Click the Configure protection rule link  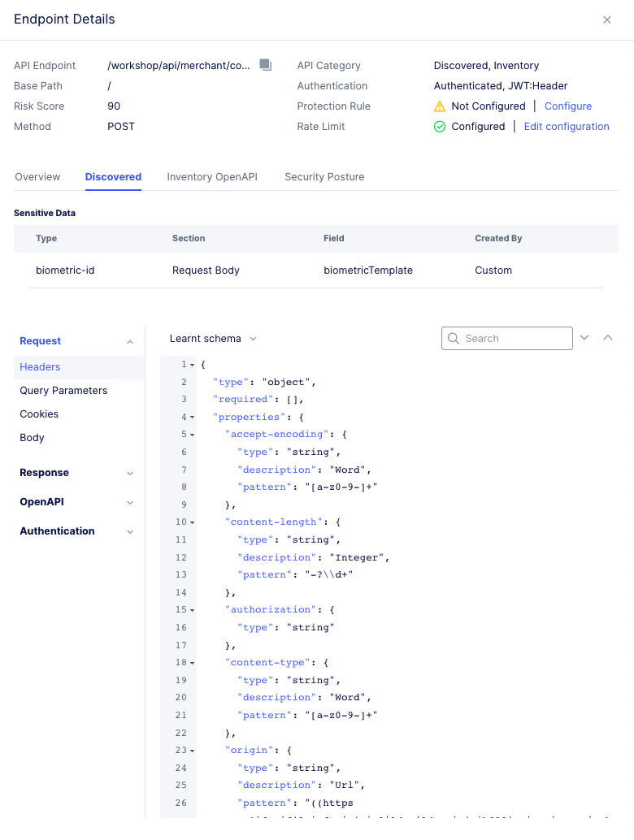point(567,106)
